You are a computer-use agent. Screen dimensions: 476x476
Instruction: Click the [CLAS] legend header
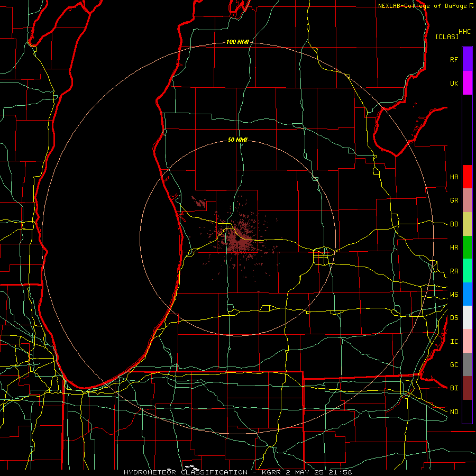(x=447, y=36)
